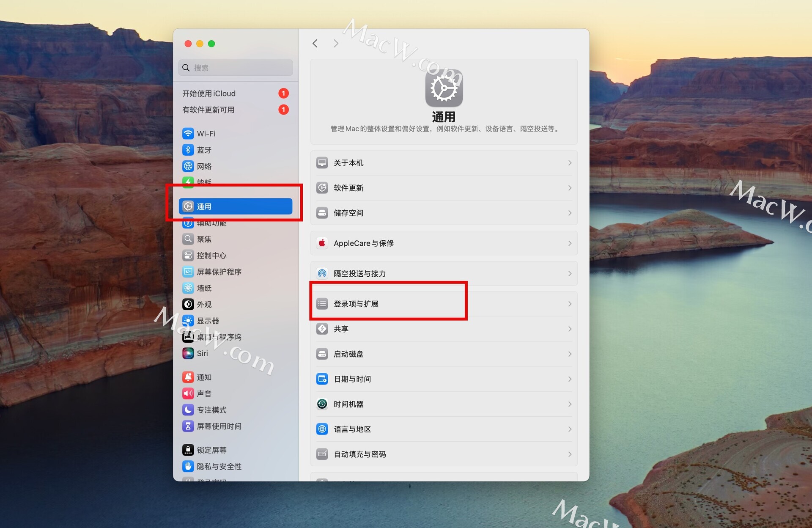The height and width of the screenshot is (528, 812).
Task: Select the Siri icon in sidebar
Action: (188, 353)
